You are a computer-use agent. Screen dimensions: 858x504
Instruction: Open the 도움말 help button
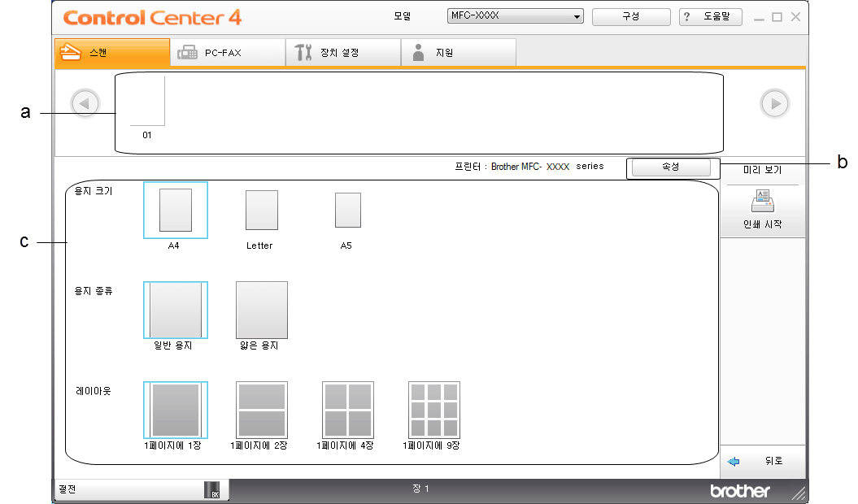(710, 16)
